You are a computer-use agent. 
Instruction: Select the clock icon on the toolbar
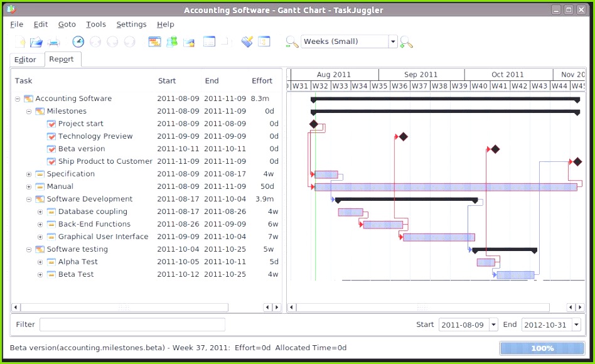[x=78, y=41]
